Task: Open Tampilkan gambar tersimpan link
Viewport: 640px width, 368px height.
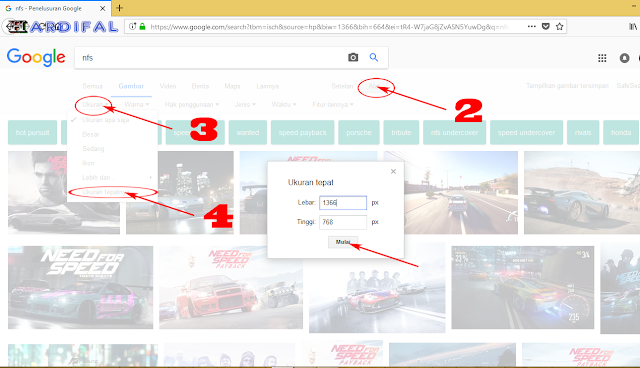Action: (x=567, y=86)
